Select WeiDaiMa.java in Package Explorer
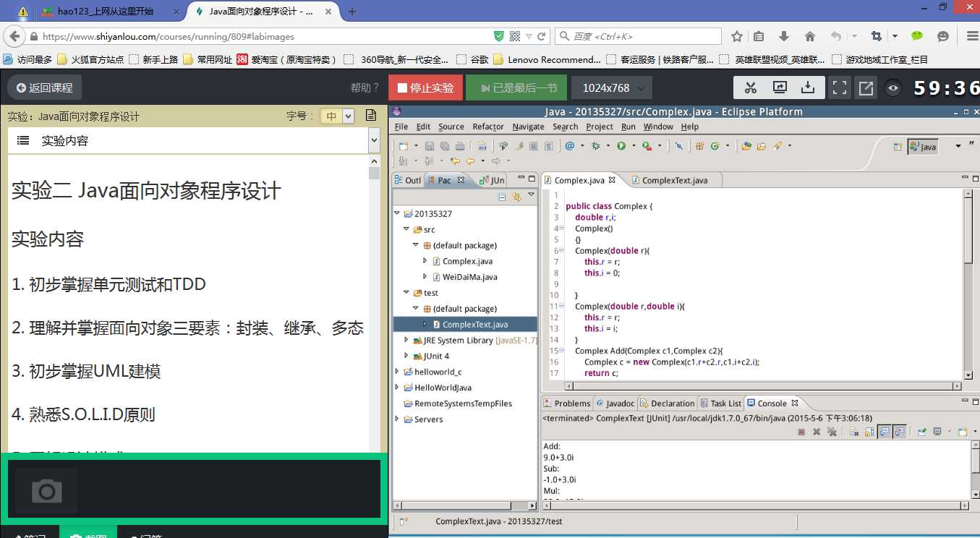The width and height of the screenshot is (980, 538). point(469,277)
